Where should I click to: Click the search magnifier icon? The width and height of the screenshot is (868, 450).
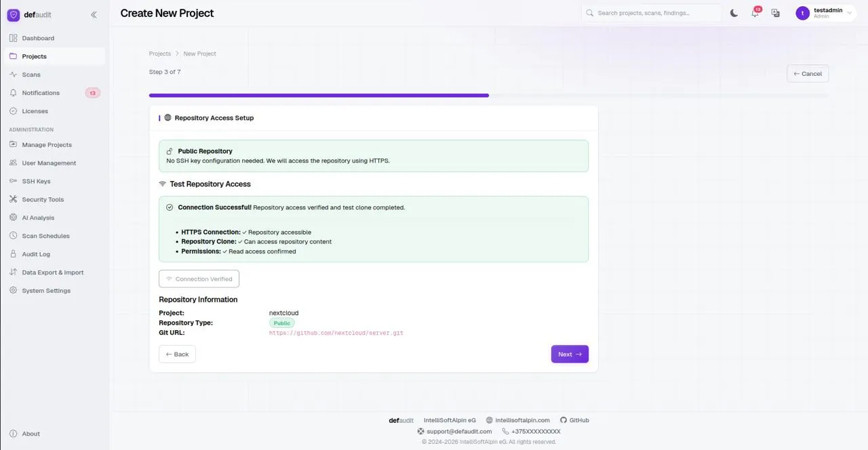click(x=590, y=13)
